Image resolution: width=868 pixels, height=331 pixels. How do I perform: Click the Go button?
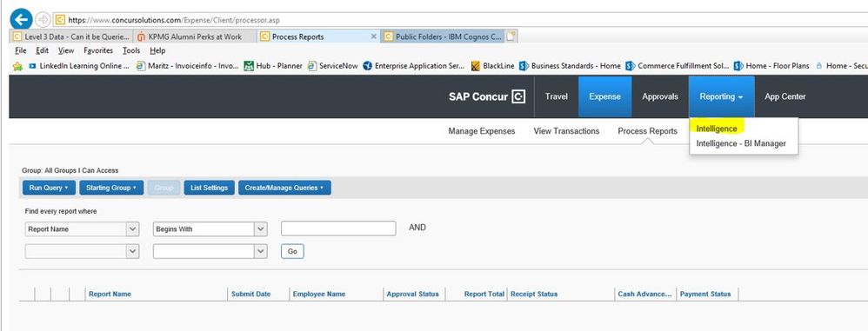(292, 251)
